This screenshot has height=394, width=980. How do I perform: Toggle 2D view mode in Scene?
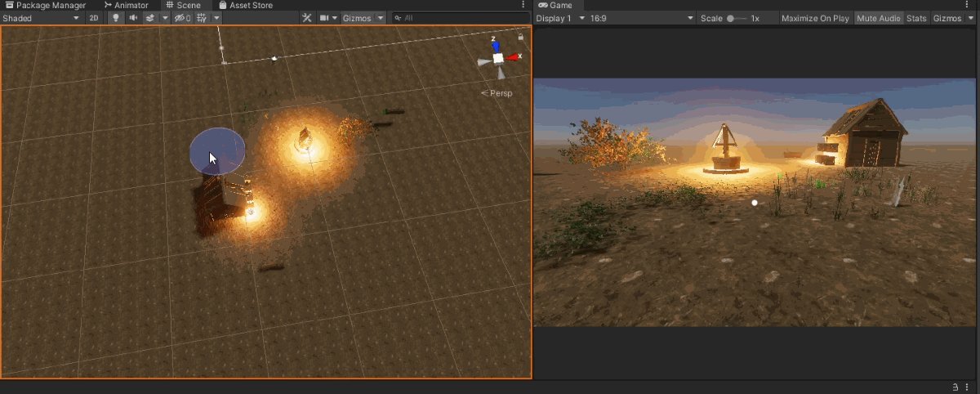(x=95, y=18)
